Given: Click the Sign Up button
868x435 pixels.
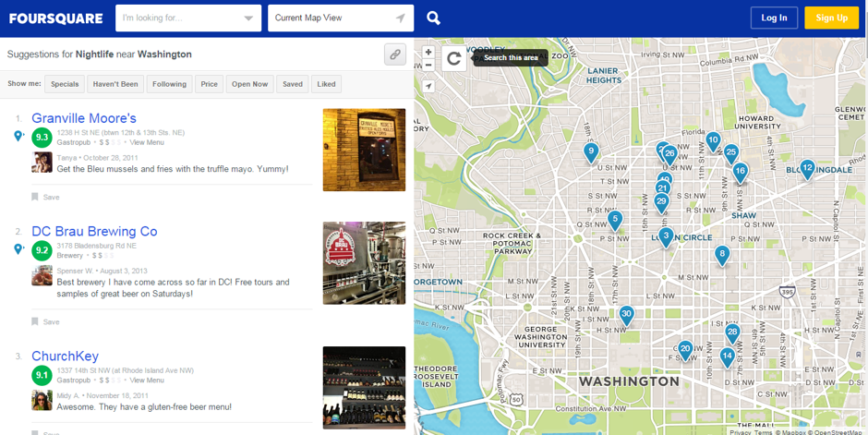Looking at the screenshot, I should tap(831, 18).
